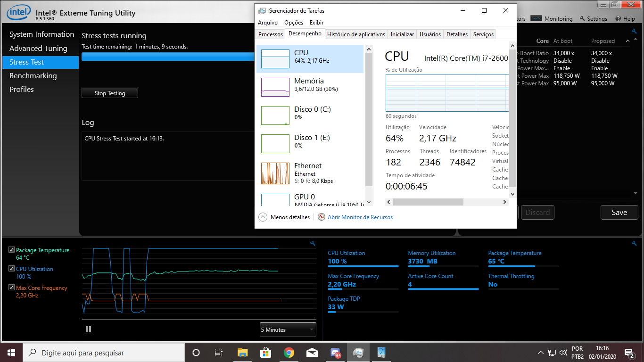The height and width of the screenshot is (362, 644).
Task: Open the 5 Minutes graph range dropdown
Action: 288,329
